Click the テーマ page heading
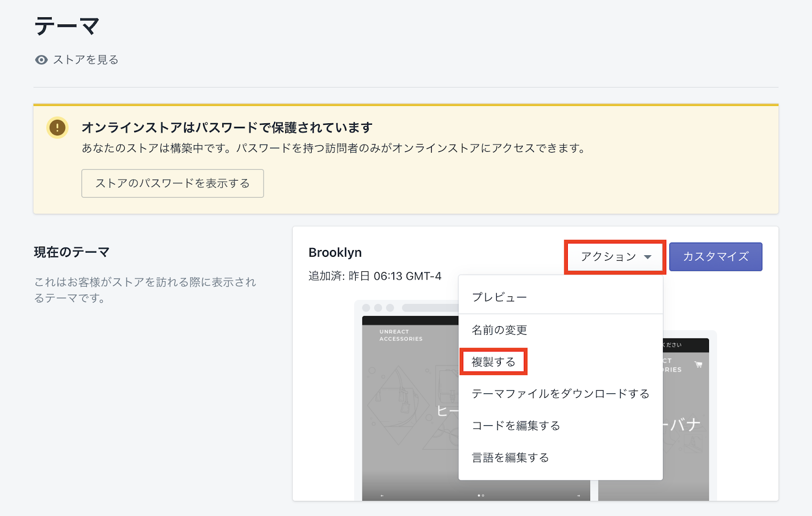812x516 pixels. pyautogui.click(x=66, y=26)
